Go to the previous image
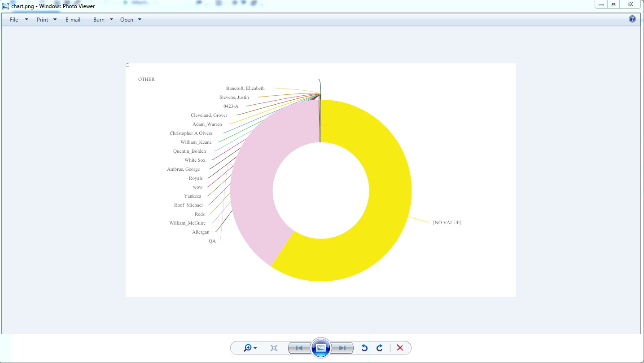 299,348
